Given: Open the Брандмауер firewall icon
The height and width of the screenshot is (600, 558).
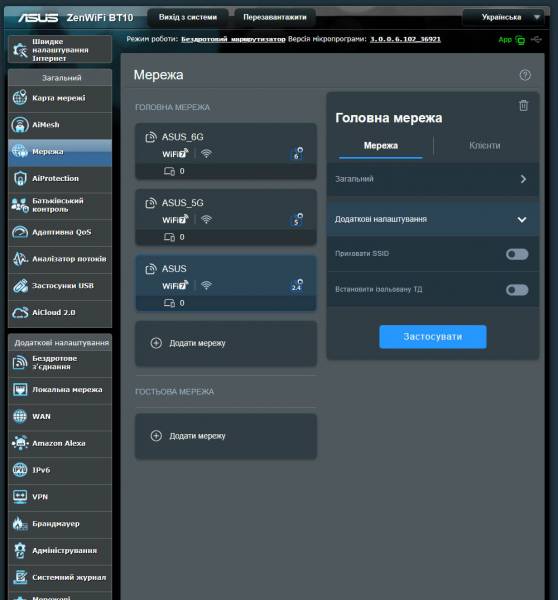Looking at the screenshot, I should (x=20, y=523).
